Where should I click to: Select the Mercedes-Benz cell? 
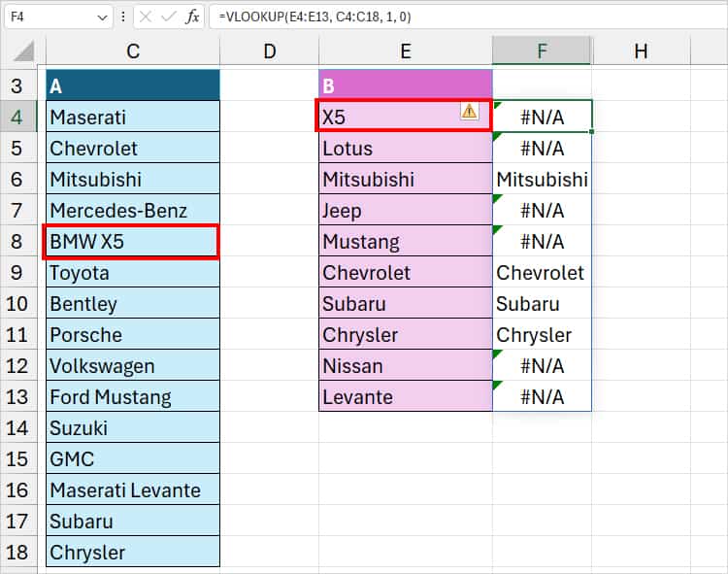pos(133,210)
